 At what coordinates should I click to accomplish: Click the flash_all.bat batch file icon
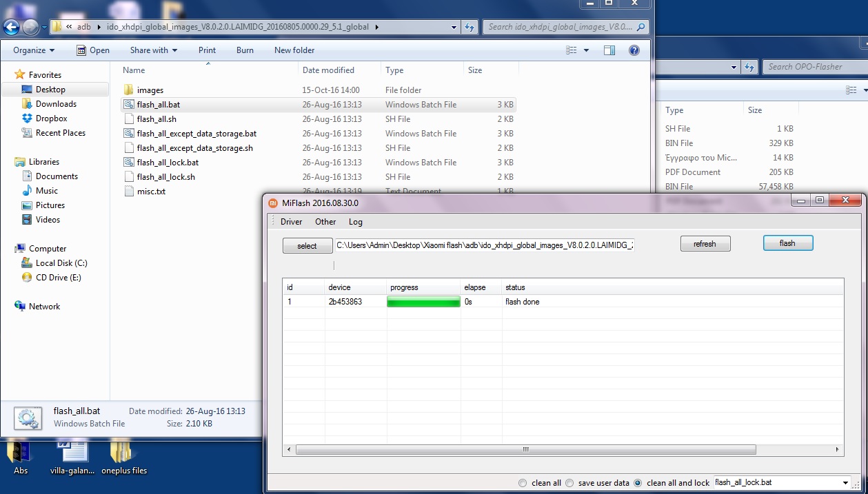tap(129, 105)
